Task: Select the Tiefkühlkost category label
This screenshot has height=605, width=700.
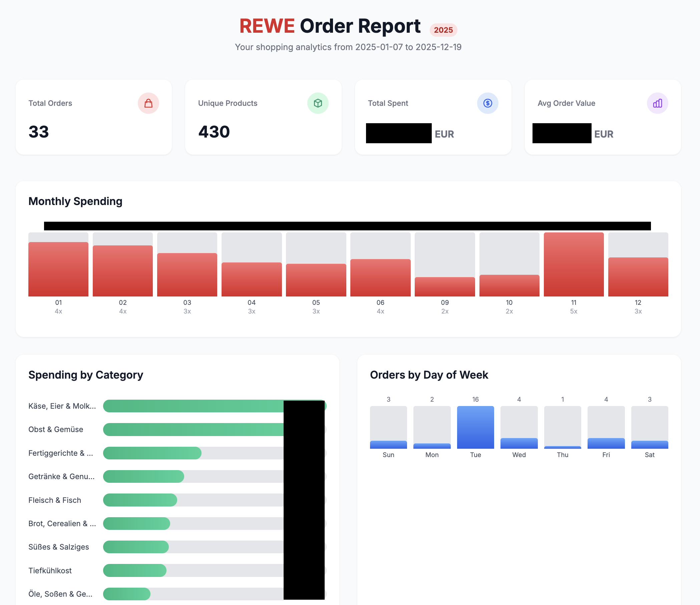Action: (x=50, y=571)
